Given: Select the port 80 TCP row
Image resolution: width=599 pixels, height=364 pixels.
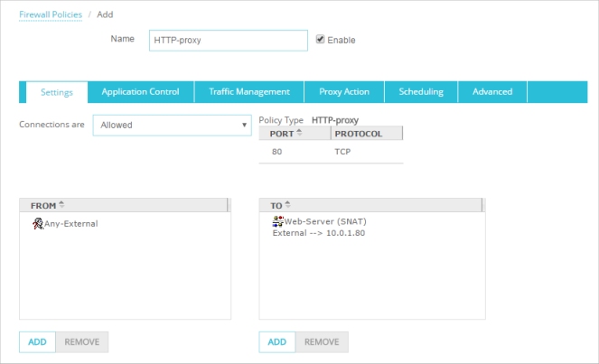Looking at the screenshot, I should pos(330,152).
